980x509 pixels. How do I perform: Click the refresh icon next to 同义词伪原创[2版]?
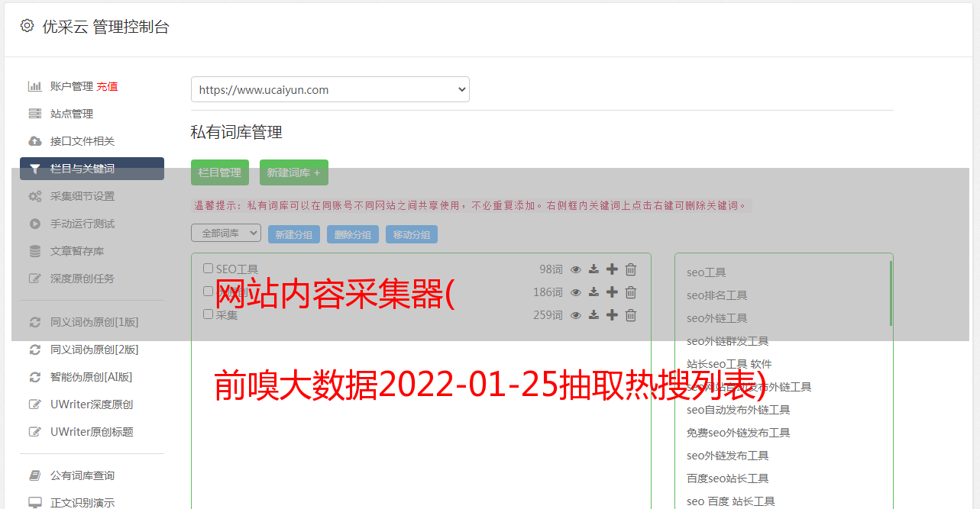click(34, 350)
